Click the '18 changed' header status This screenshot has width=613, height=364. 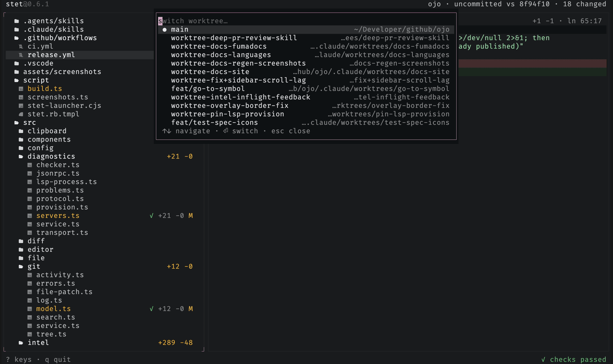585,4
